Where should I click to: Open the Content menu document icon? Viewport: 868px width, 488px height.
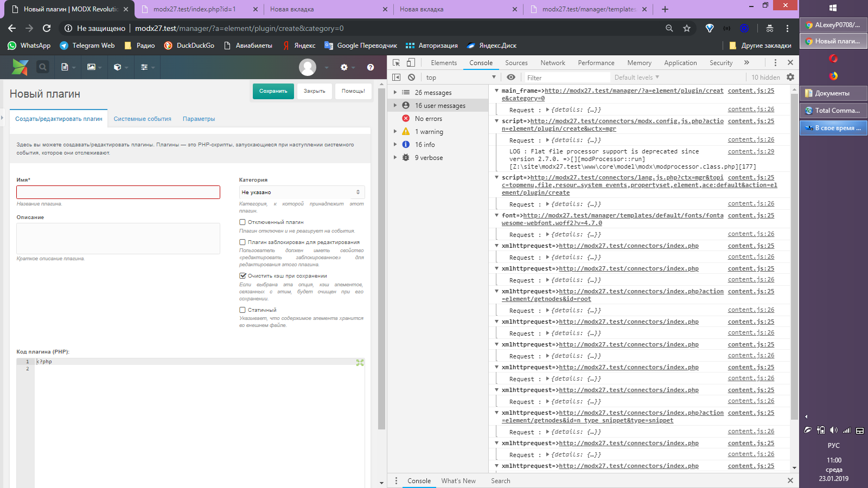(65, 67)
